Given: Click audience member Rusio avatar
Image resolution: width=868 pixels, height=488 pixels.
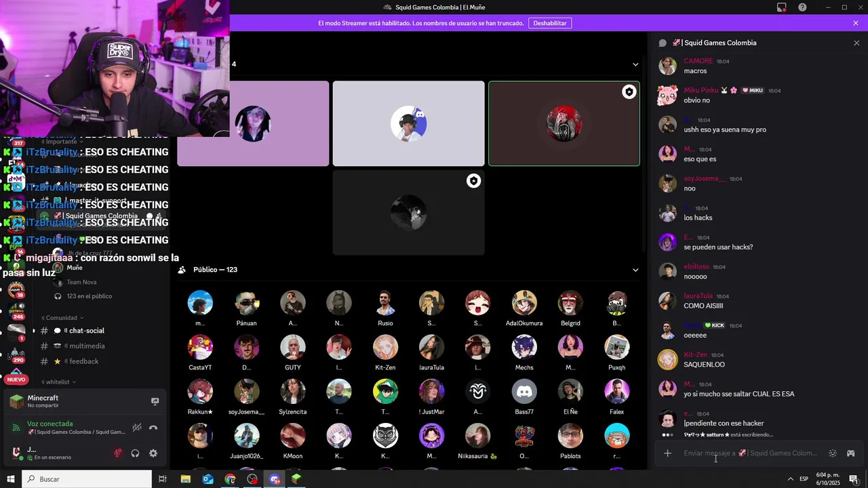Looking at the screenshot, I should [x=385, y=303].
